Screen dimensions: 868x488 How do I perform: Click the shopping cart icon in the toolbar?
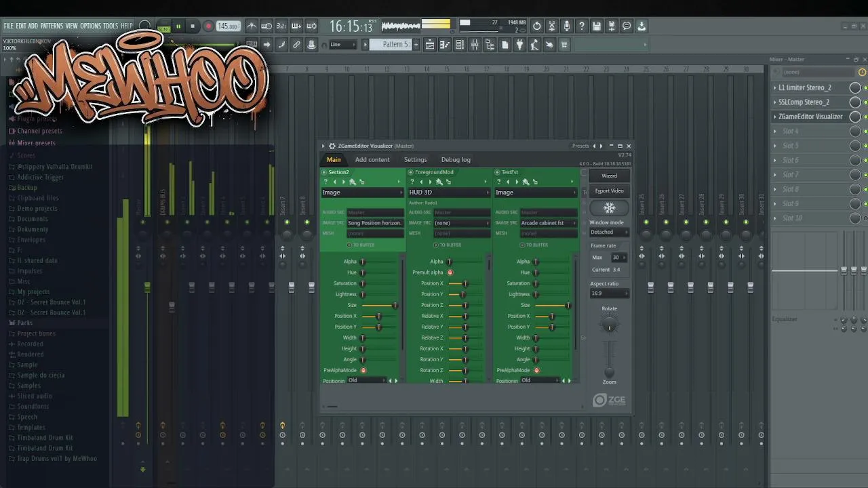coord(564,45)
